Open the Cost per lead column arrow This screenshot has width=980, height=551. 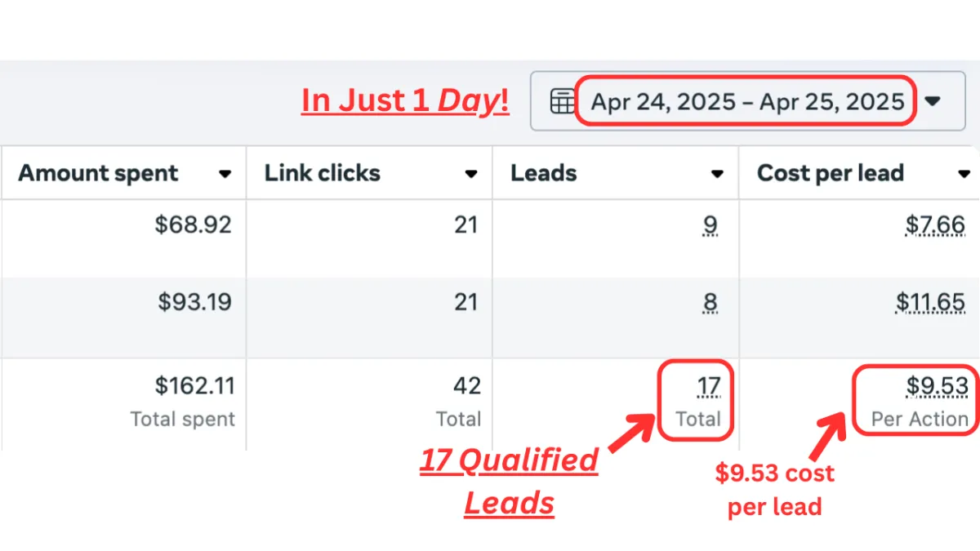click(x=964, y=174)
